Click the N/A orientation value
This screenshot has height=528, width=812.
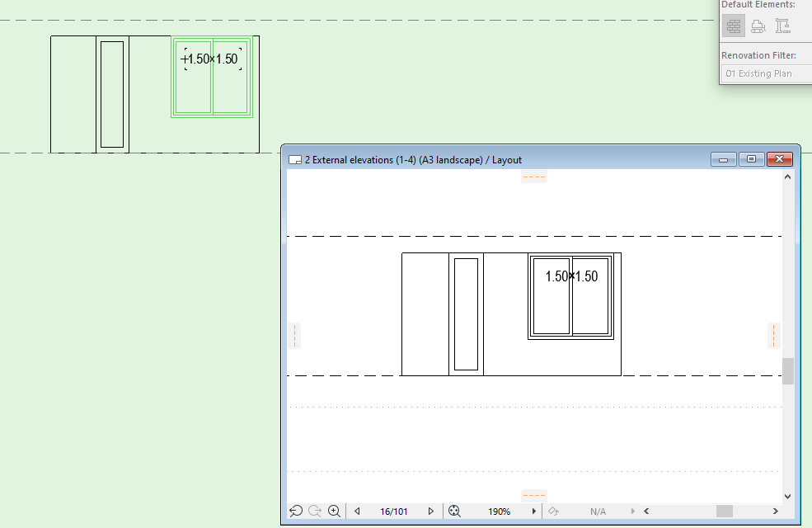598,511
